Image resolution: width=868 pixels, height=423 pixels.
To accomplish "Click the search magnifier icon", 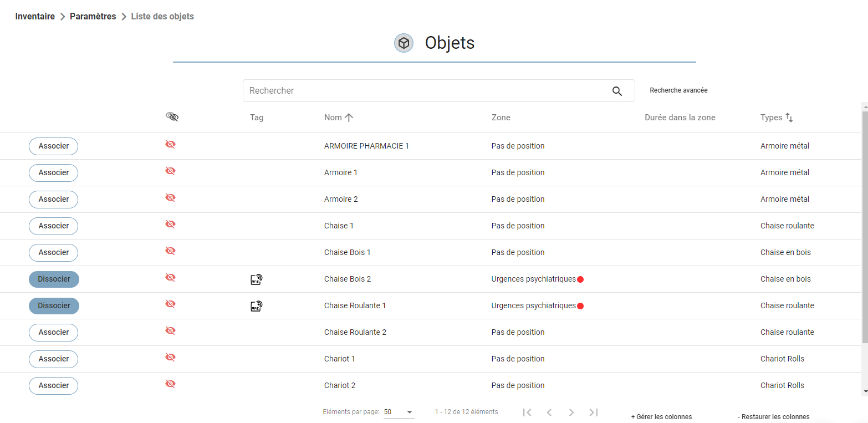I will click(x=617, y=91).
